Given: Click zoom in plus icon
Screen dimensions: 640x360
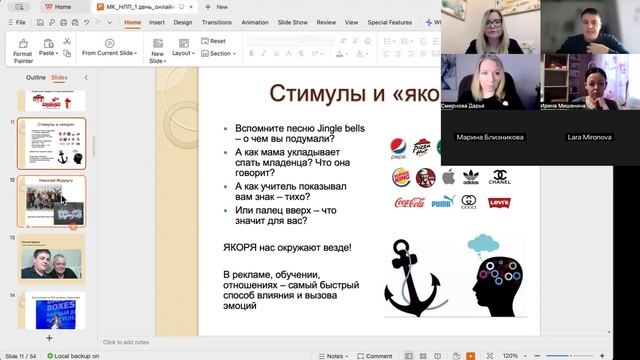Looking at the screenshot, I should pos(602,356).
